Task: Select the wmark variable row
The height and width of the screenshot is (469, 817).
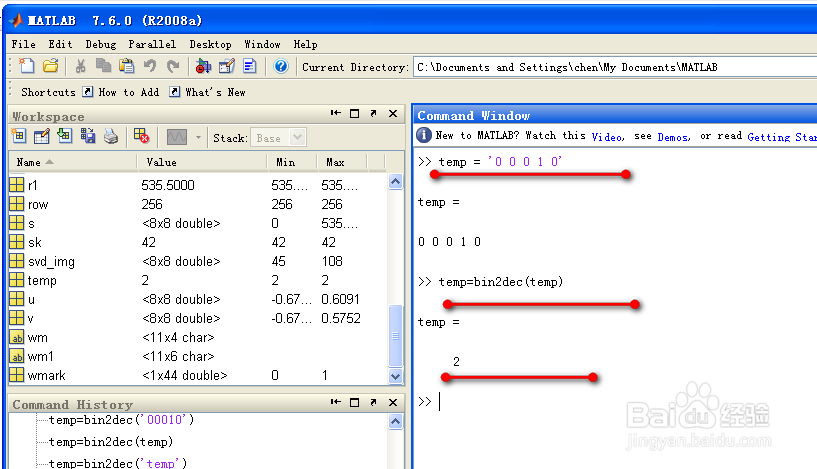Action: point(198,375)
